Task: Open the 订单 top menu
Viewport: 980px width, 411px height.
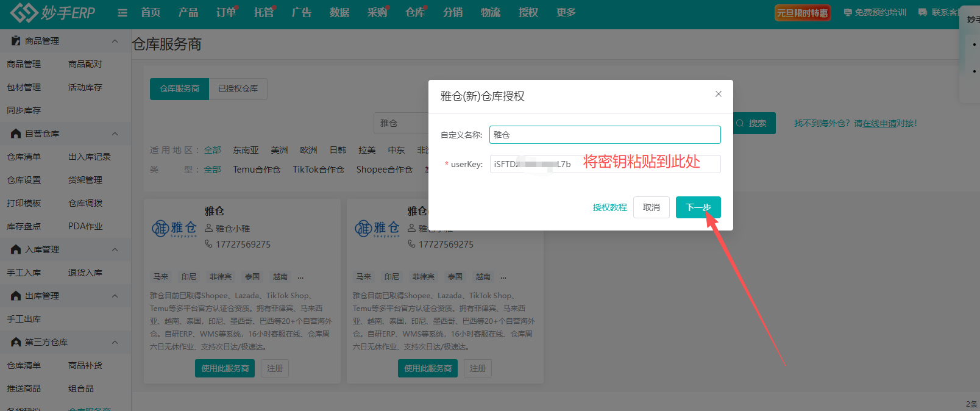Action: (x=225, y=13)
